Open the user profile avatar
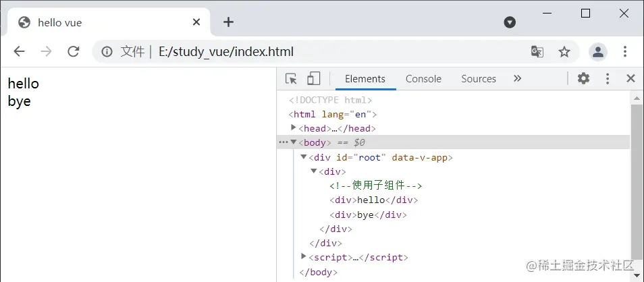644x282 pixels. point(598,52)
